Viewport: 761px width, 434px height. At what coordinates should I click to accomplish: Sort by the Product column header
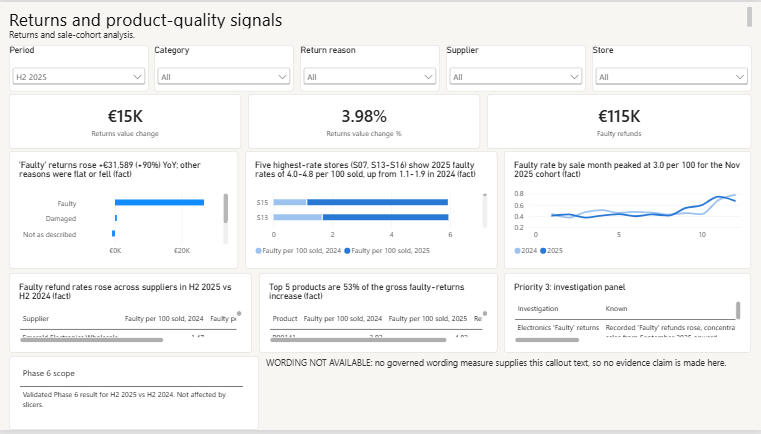(x=285, y=319)
